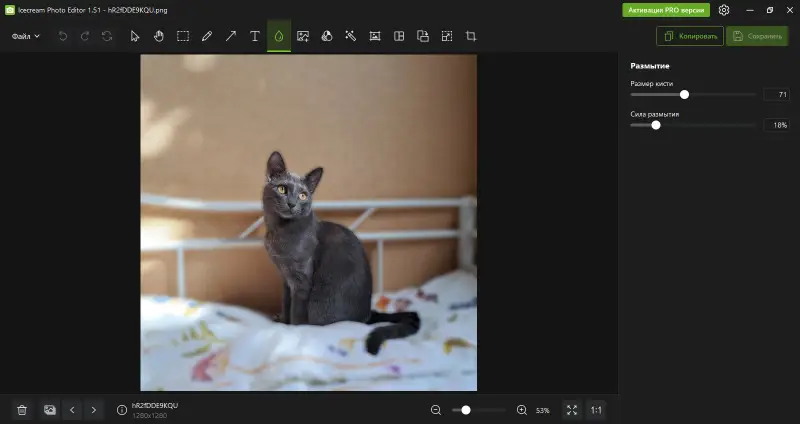Select the add image tool
The width and height of the screenshot is (800, 424).
(x=303, y=36)
